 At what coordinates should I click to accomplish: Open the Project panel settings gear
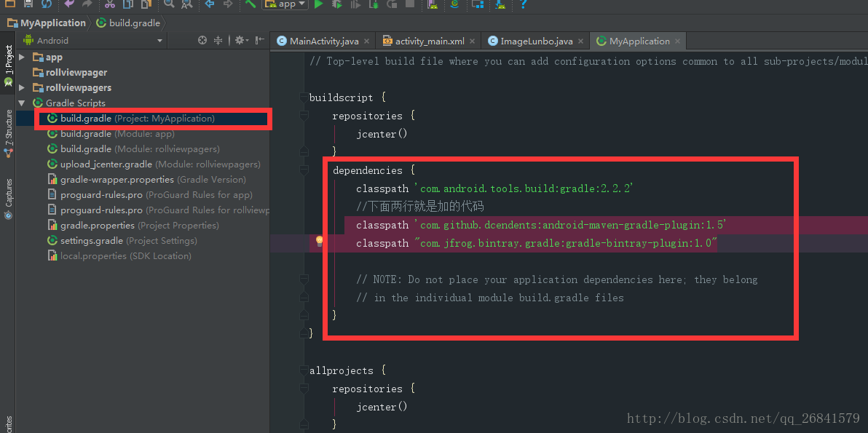tap(240, 40)
